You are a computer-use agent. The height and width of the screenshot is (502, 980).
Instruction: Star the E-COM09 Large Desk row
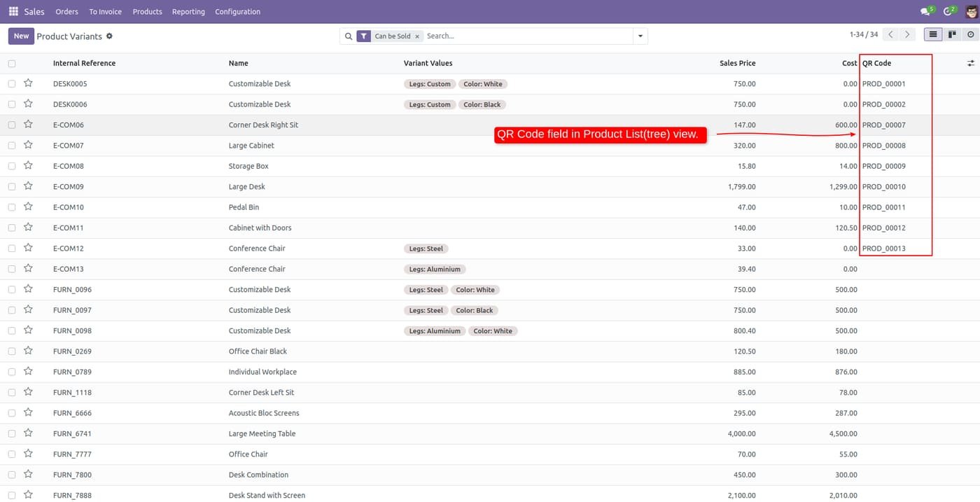tap(28, 186)
